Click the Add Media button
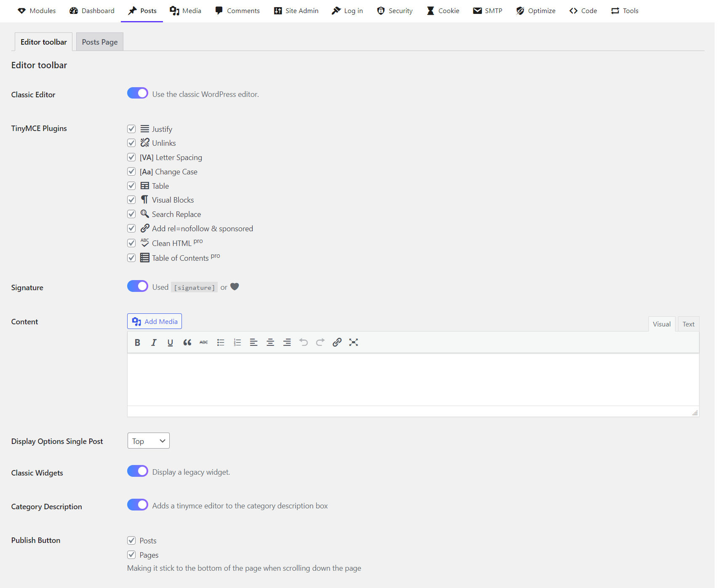 pos(155,321)
